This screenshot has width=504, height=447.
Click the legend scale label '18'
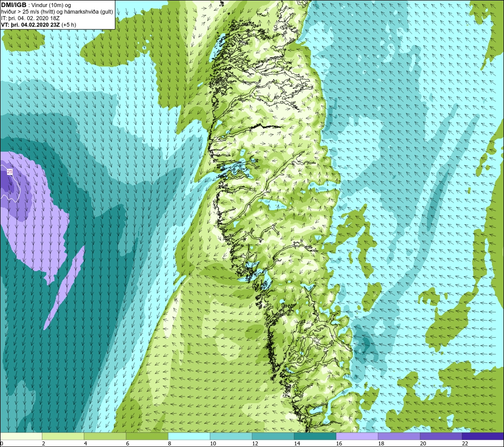pos(381,443)
